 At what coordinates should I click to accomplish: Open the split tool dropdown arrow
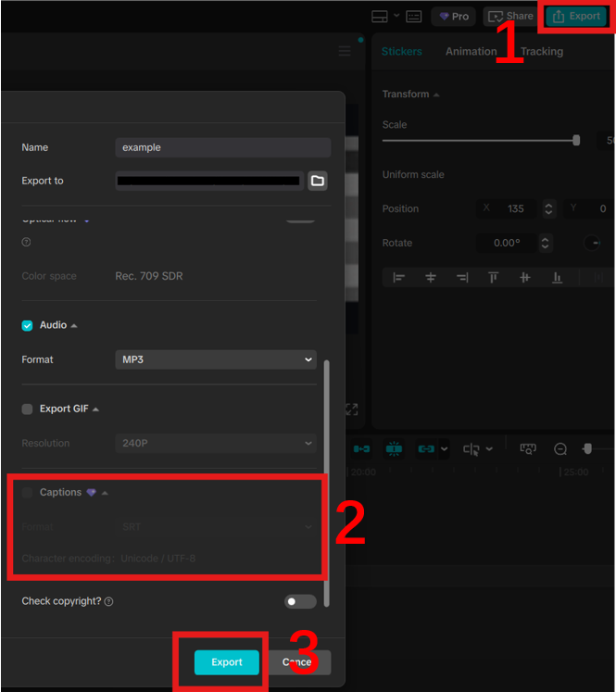(489, 449)
